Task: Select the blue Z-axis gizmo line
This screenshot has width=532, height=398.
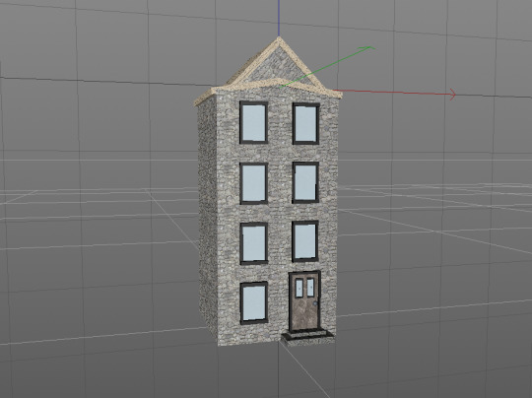Action: tap(279, 18)
